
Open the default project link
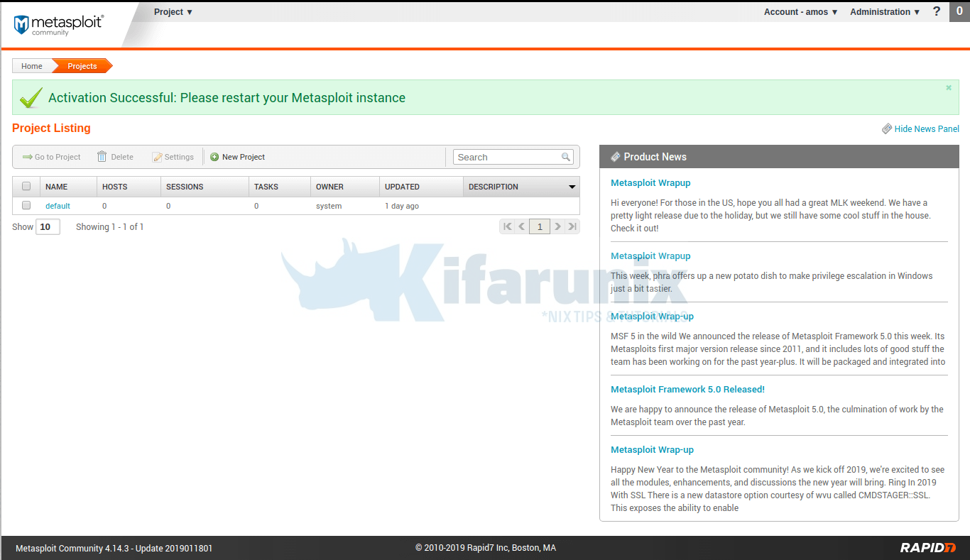[58, 206]
